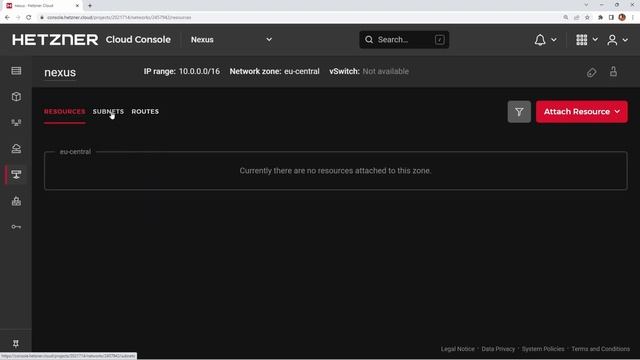Open the Firewalls sidebar icon
Screen dimensions: 640x360
point(16,201)
